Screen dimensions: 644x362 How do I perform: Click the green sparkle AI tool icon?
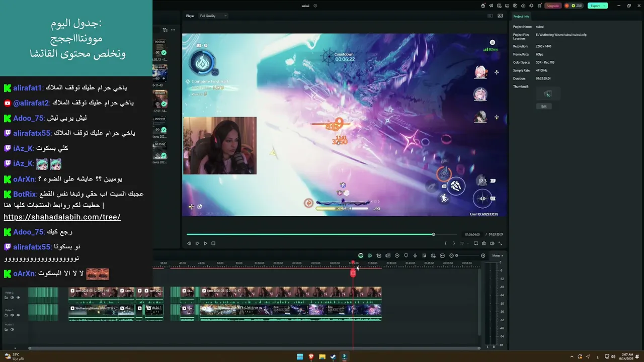coord(370,255)
